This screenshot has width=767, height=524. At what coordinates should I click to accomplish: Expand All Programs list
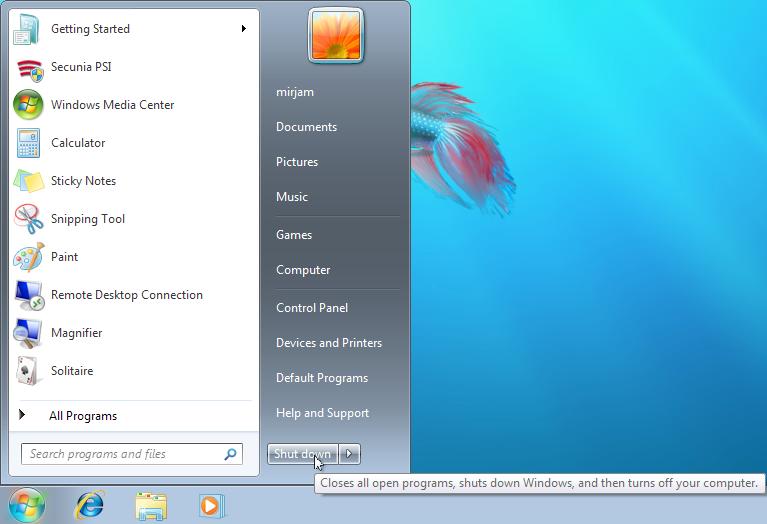click(82, 416)
